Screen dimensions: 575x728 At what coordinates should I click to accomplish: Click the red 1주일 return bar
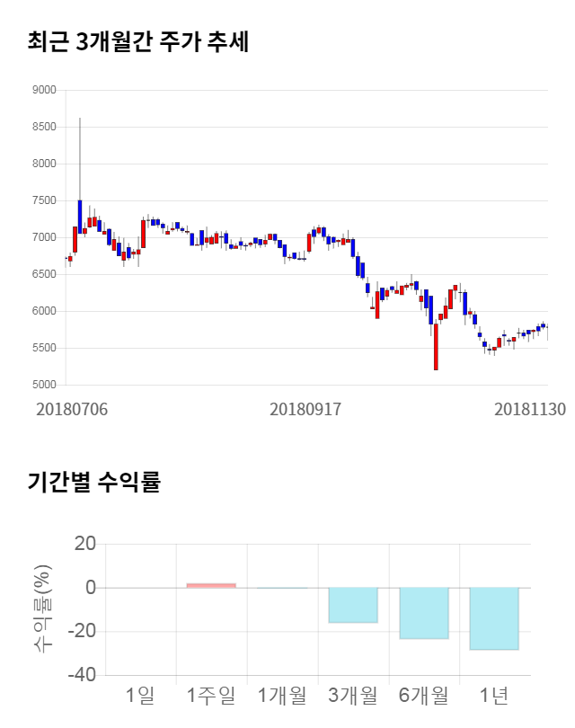(211, 585)
